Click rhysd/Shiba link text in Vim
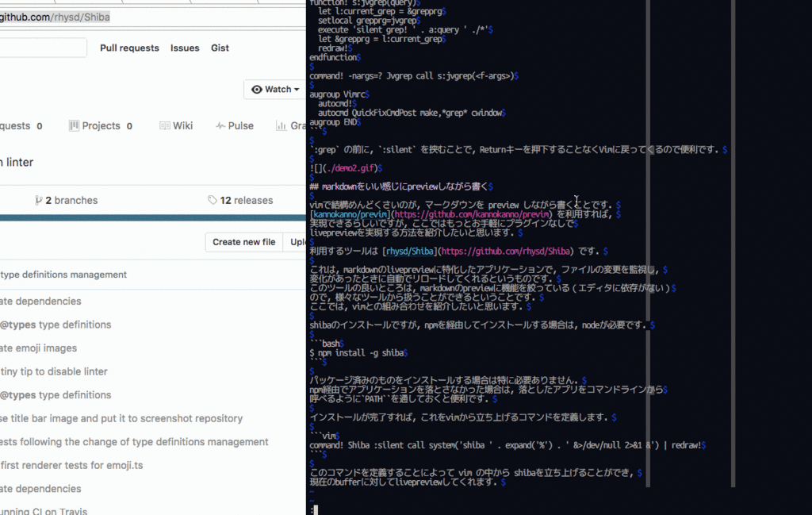Image resolution: width=812 pixels, height=515 pixels. (410, 252)
